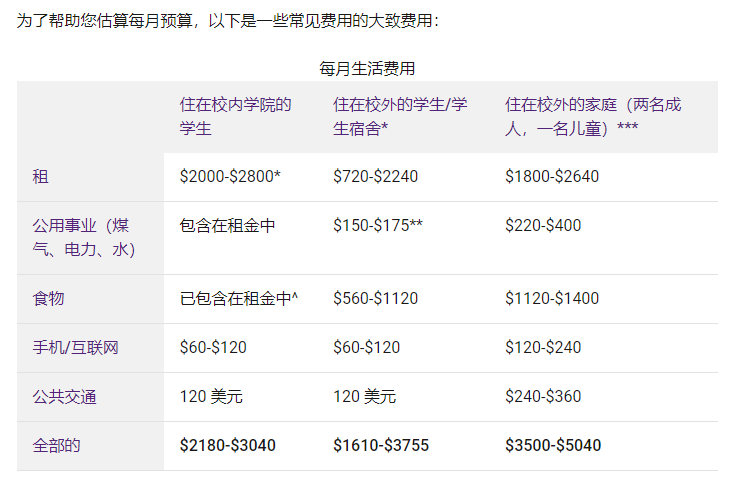Select the 全部的 total row label

click(56, 445)
